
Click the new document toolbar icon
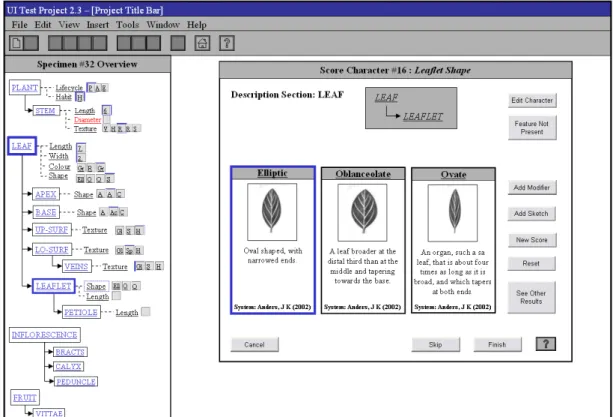pos(16,43)
